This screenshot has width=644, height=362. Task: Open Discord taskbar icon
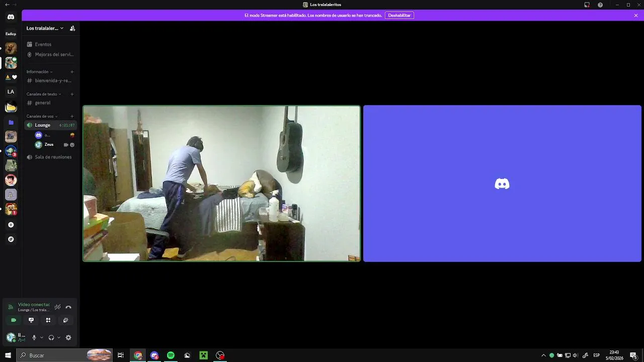pyautogui.click(x=154, y=355)
